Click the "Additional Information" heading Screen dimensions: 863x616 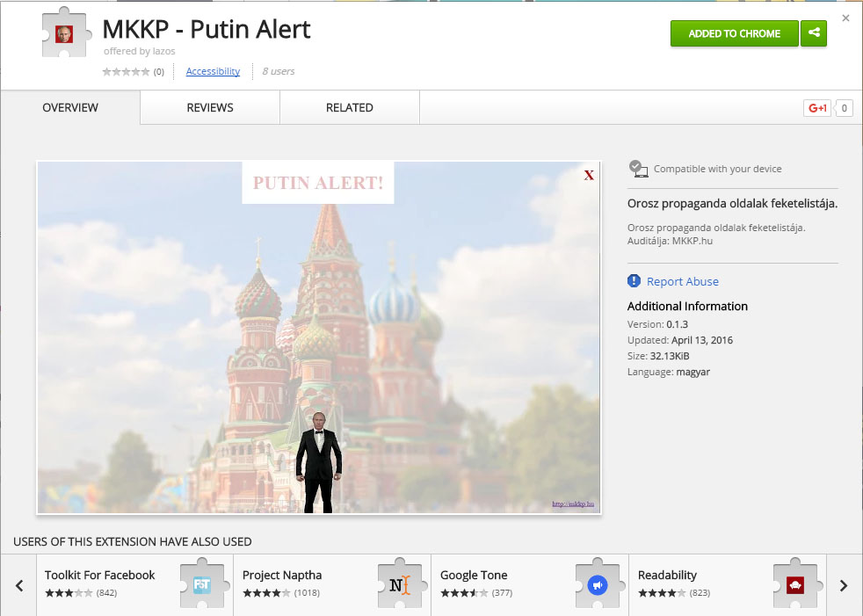(687, 306)
